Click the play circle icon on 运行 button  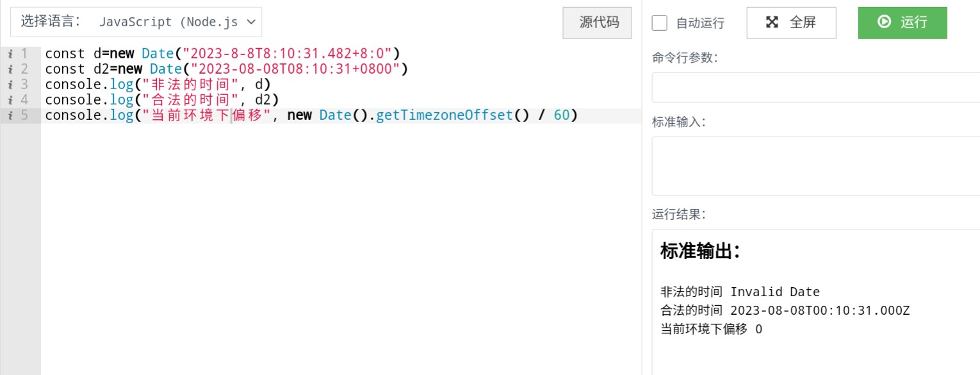point(885,22)
